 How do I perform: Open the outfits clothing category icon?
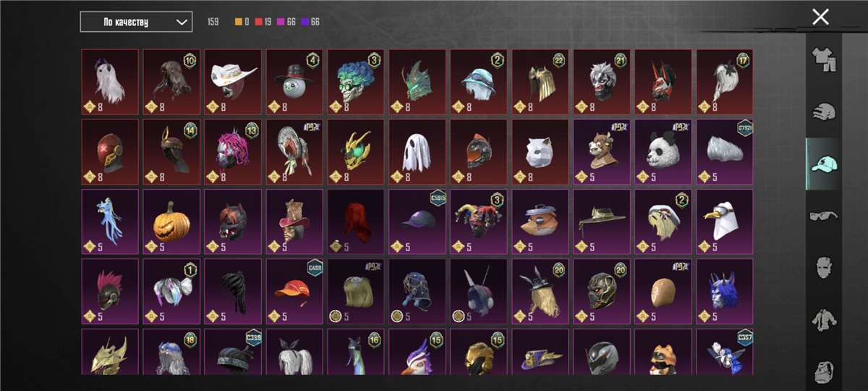(x=822, y=59)
